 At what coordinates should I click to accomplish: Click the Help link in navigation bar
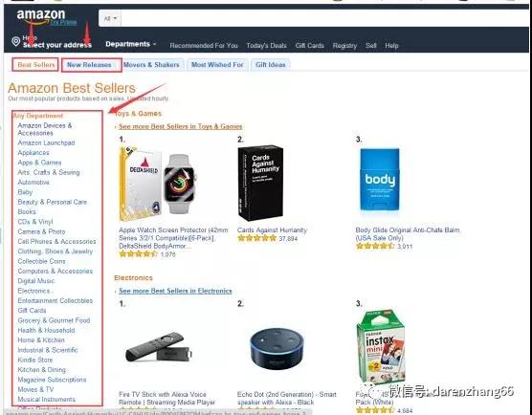pyautogui.click(x=391, y=46)
